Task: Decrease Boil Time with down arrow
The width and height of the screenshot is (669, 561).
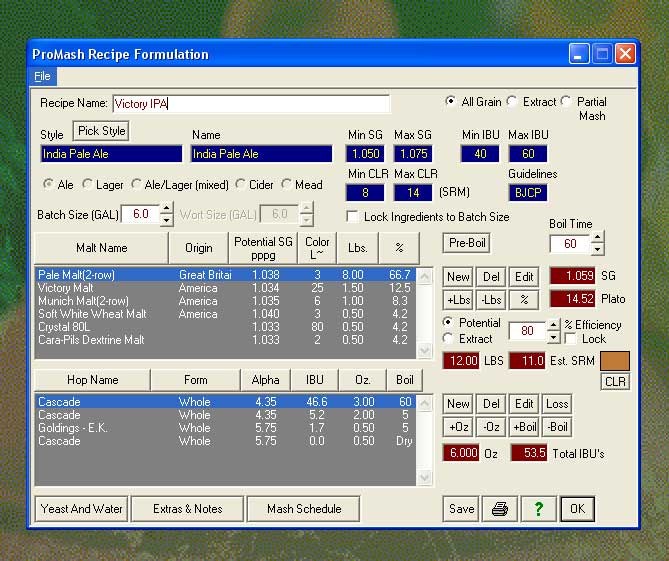Action: coord(597,249)
